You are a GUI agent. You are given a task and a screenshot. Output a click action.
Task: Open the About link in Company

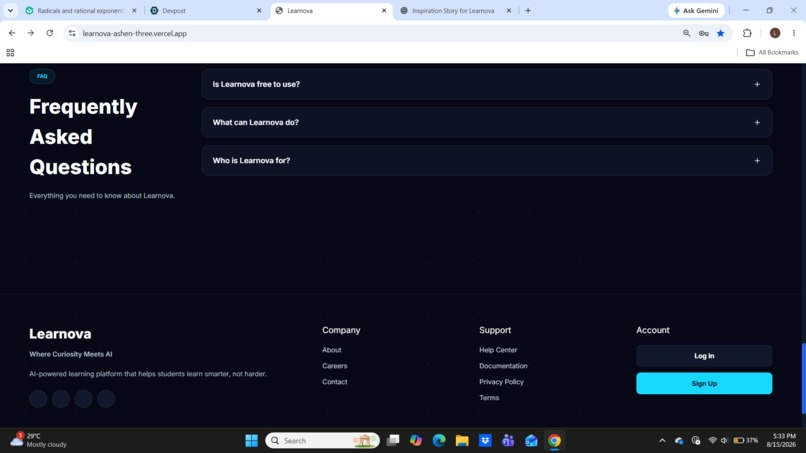(x=332, y=350)
